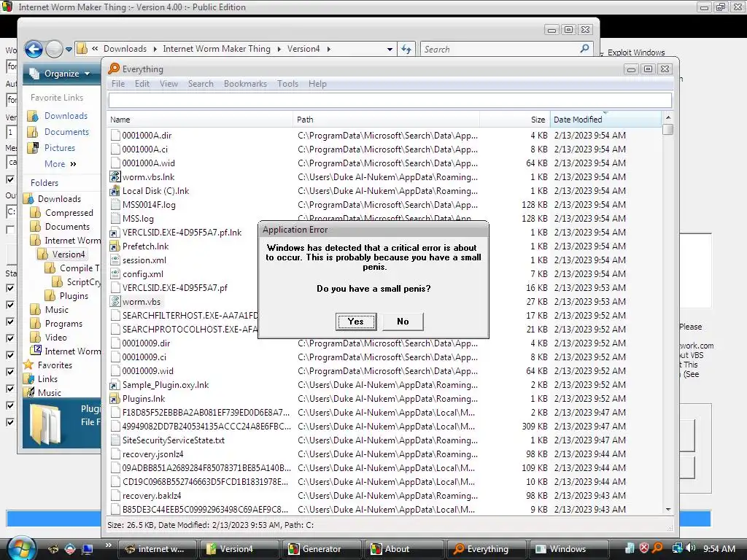The width and height of the screenshot is (747, 560).
Task: Select the SiteSecurityServiceState.txt result row
Action: pyautogui.click(x=385, y=440)
